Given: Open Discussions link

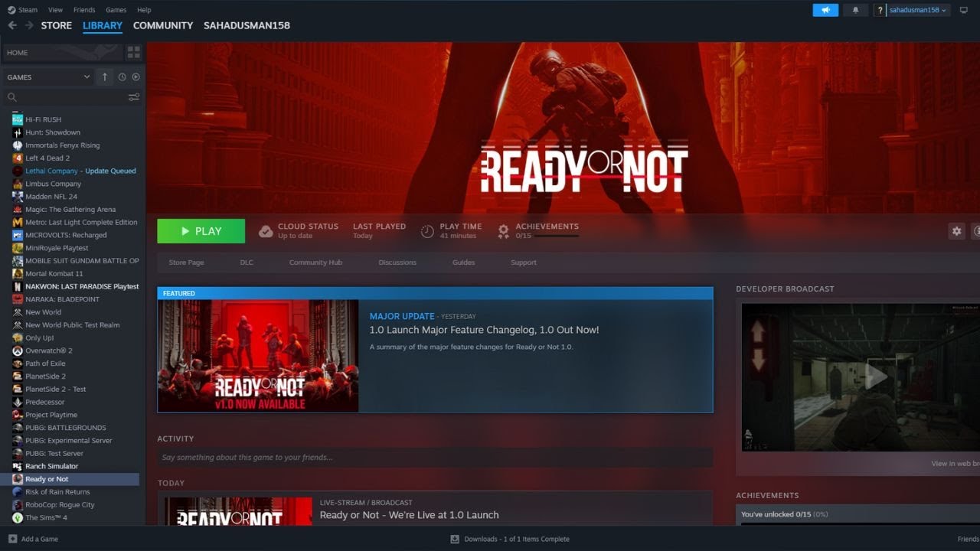Looking at the screenshot, I should pos(397,262).
